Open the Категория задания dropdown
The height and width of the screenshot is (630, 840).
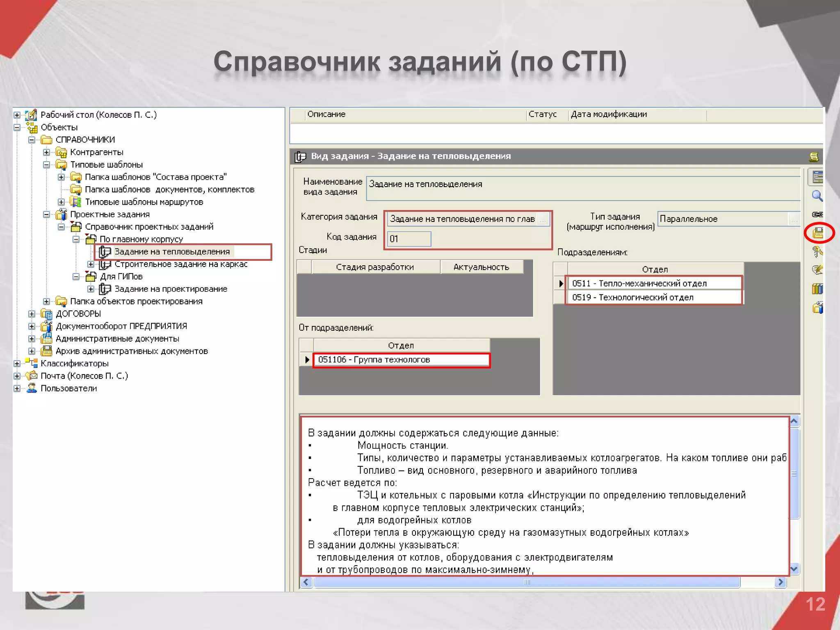pyautogui.click(x=543, y=219)
